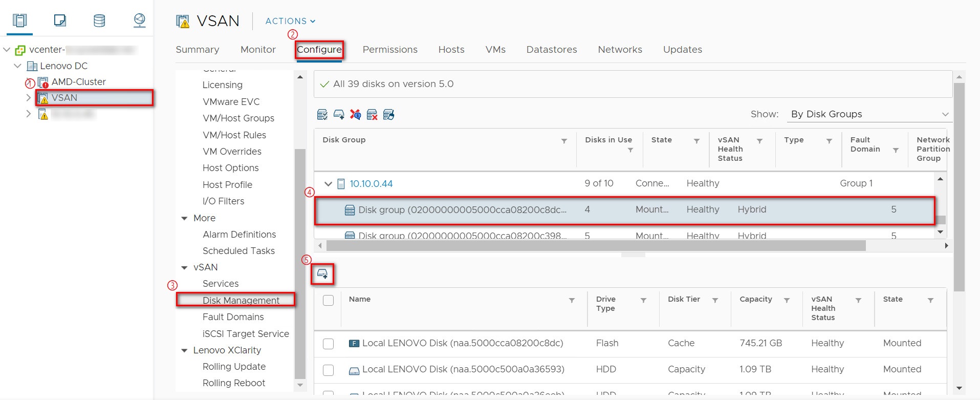Open the Hosts and Clusters inventory view
The image size is (980, 400).
point(20,20)
